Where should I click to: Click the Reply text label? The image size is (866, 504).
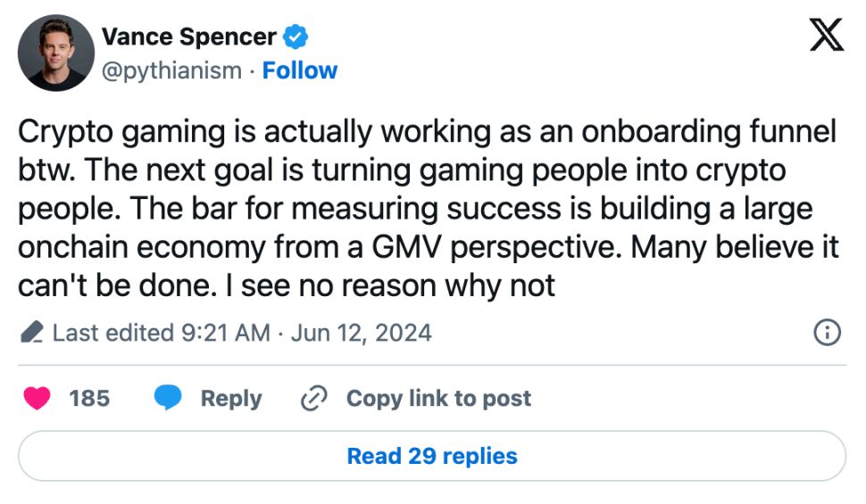[x=231, y=398]
